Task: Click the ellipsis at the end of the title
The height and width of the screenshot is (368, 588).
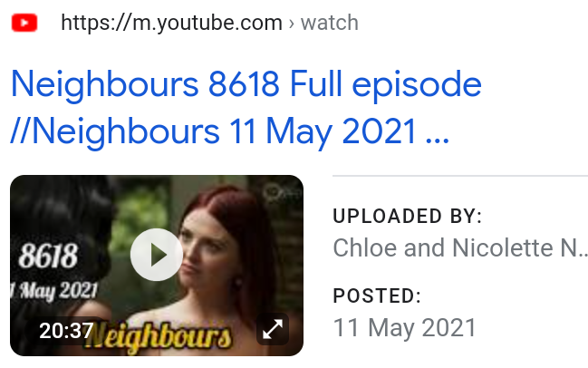Action: click(x=438, y=140)
